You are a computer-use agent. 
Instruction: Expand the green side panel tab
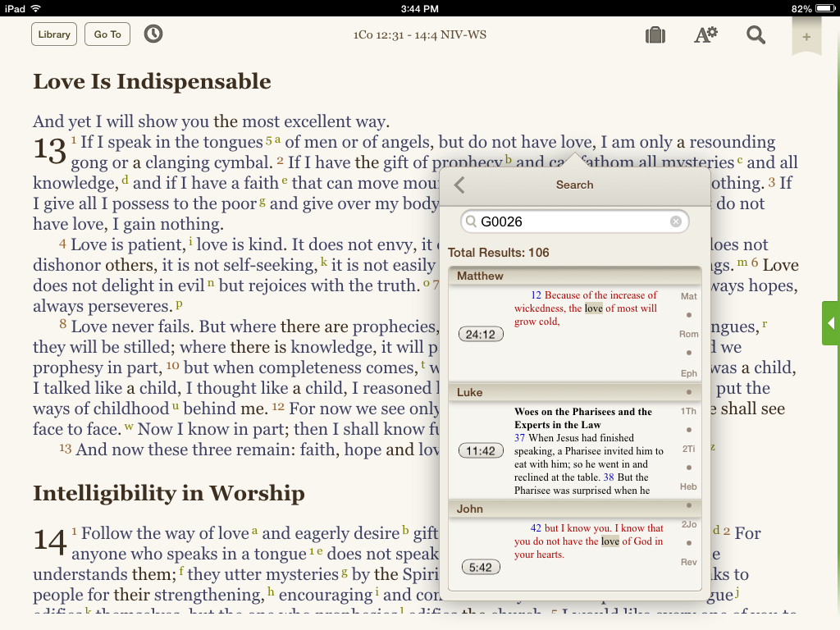click(831, 323)
